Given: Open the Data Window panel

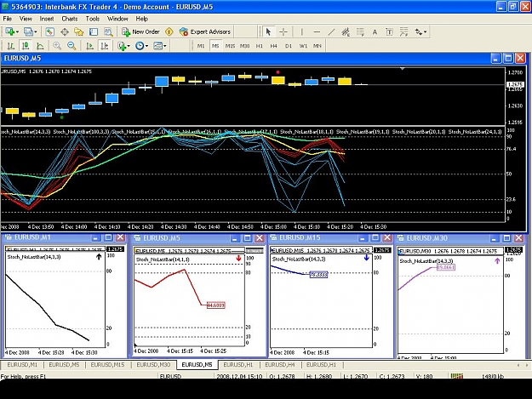Looking at the screenshot, I should pos(65,31).
